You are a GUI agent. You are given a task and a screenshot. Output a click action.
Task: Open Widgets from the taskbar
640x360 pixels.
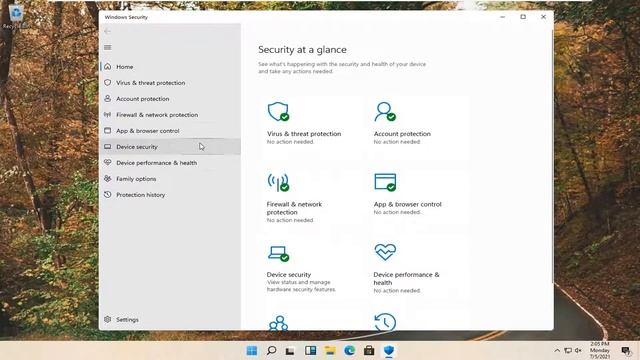(x=311, y=351)
